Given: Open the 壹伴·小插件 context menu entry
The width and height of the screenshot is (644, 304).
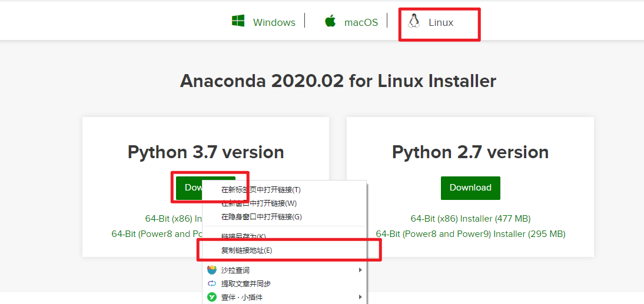Looking at the screenshot, I should [284, 297].
